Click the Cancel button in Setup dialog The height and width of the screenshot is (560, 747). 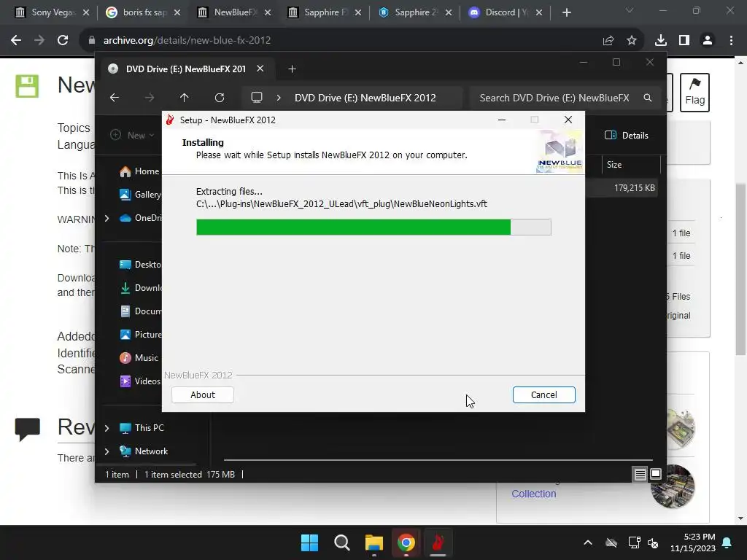click(x=543, y=394)
